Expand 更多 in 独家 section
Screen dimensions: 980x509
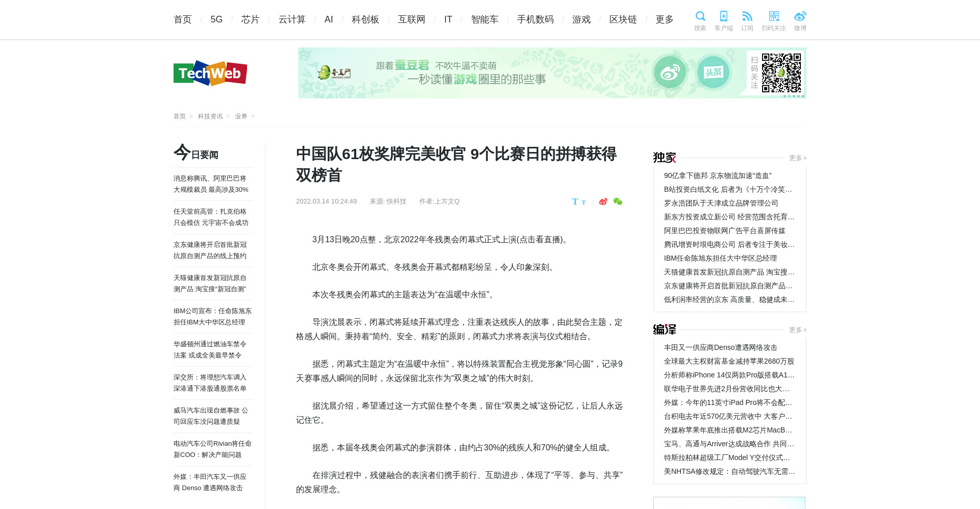[x=797, y=158]
